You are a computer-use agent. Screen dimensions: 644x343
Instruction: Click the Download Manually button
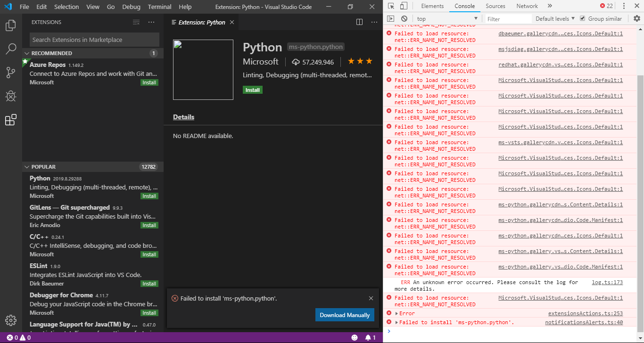point(345,314)
